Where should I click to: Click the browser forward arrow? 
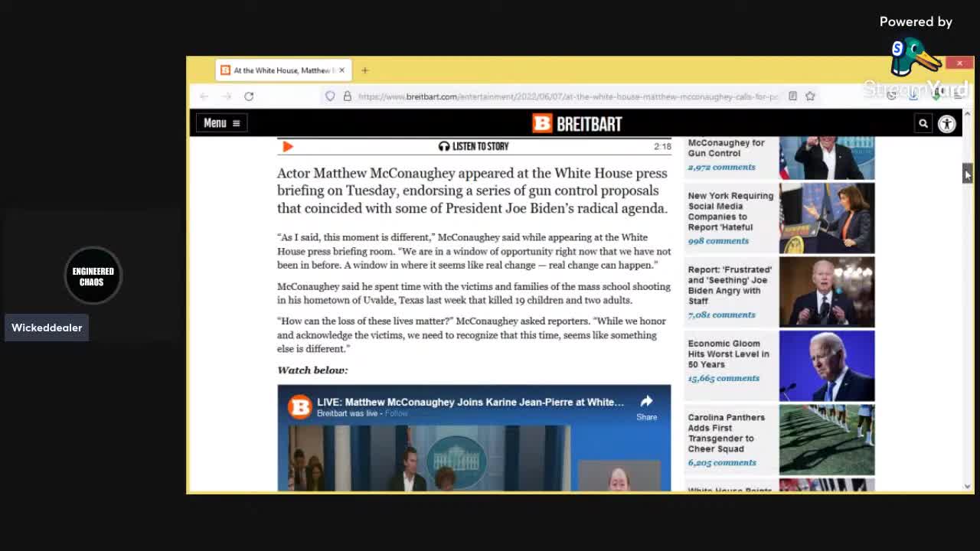click(x=227, y=96)
